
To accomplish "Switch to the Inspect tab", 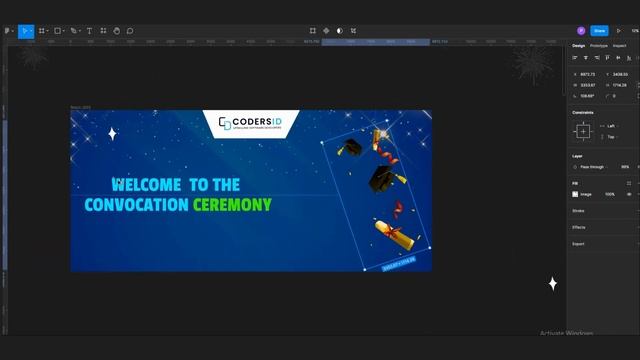I will (620, 46).
